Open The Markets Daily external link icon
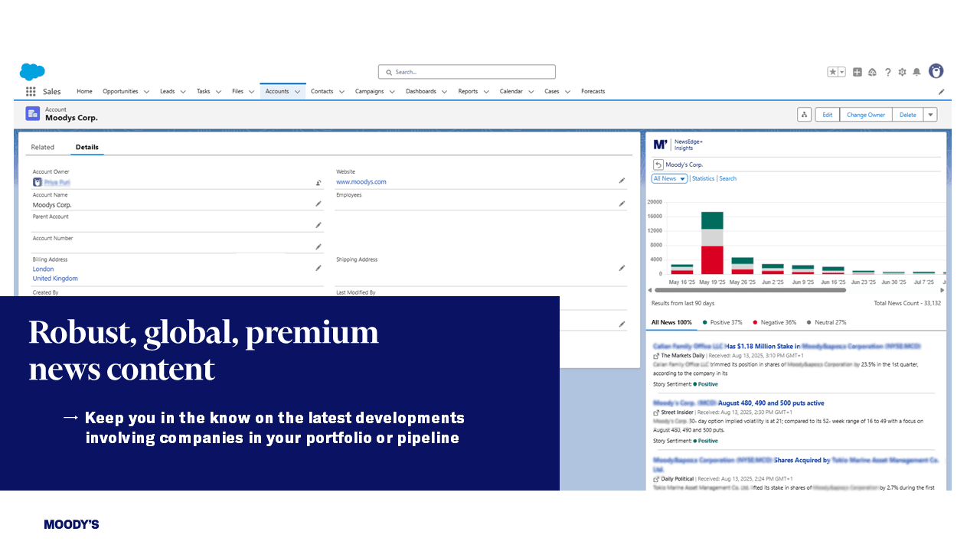The image size is (980, 551). coord(656,356)
